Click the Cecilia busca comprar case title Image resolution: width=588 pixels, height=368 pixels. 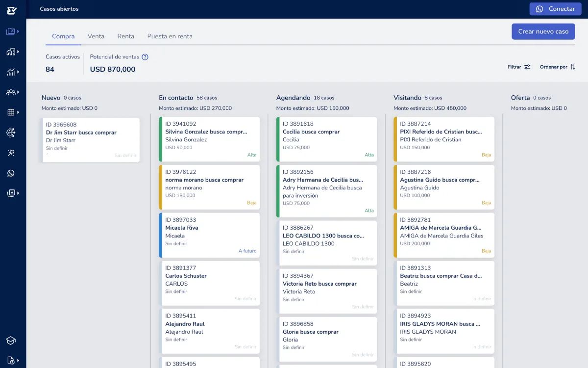[311, 131]
